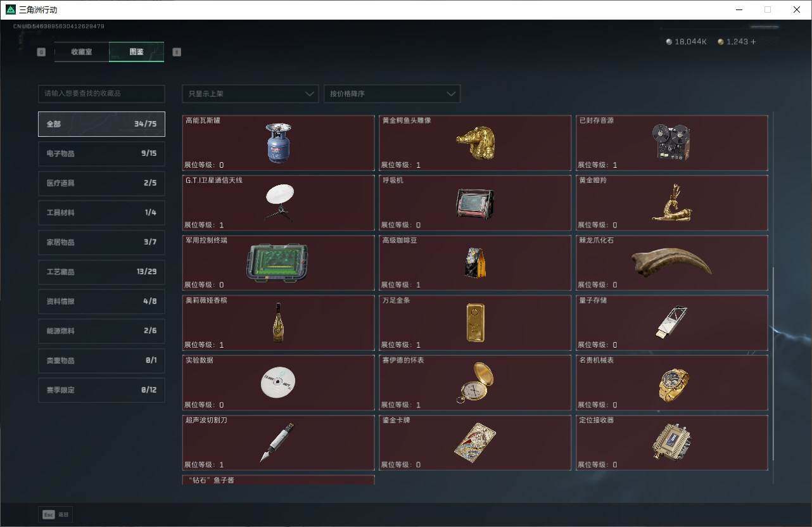Open the 已封存音源 tape recorder icon

(x=671, y=142)
